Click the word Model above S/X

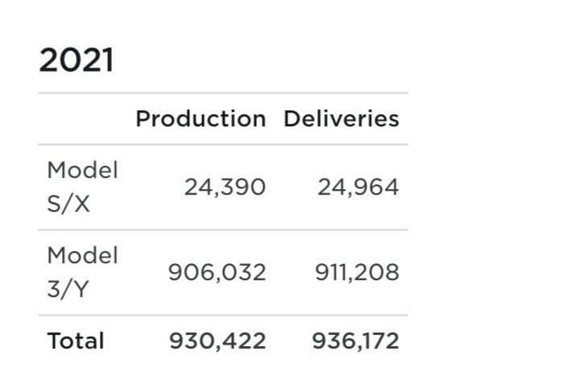coord(82,170)
